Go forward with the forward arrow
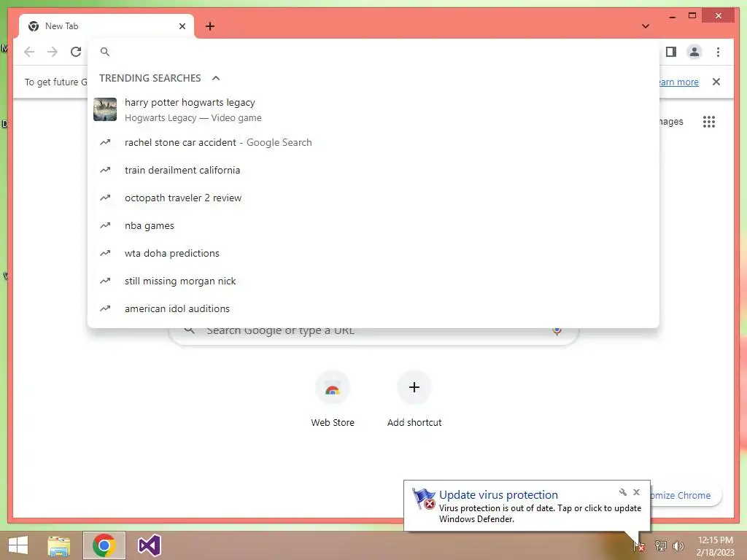The width and height of the screenshot is (747, 560). (x=53, y=52)
